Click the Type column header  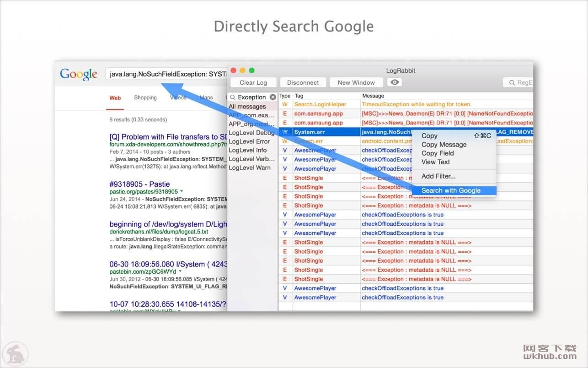pos(285,96)
